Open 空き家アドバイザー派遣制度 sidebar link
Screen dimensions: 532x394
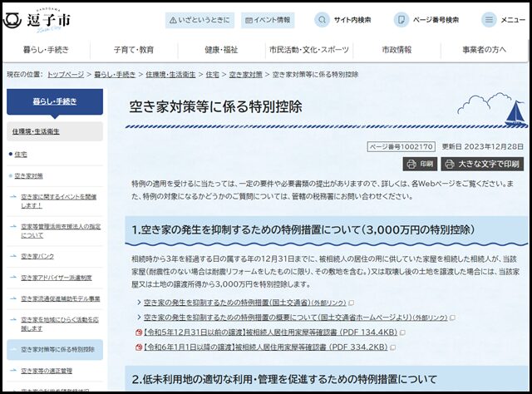(x=57, y=278)
